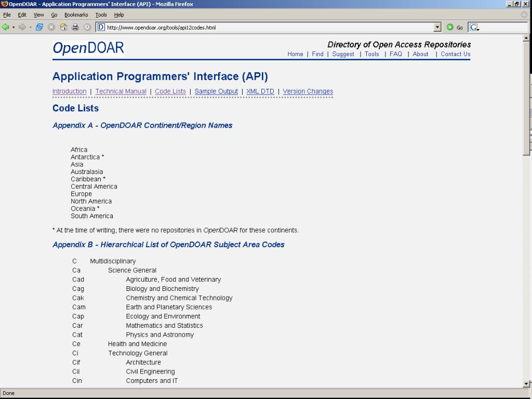
Task: Open the Go menu
Action: [x=54, y=15]
